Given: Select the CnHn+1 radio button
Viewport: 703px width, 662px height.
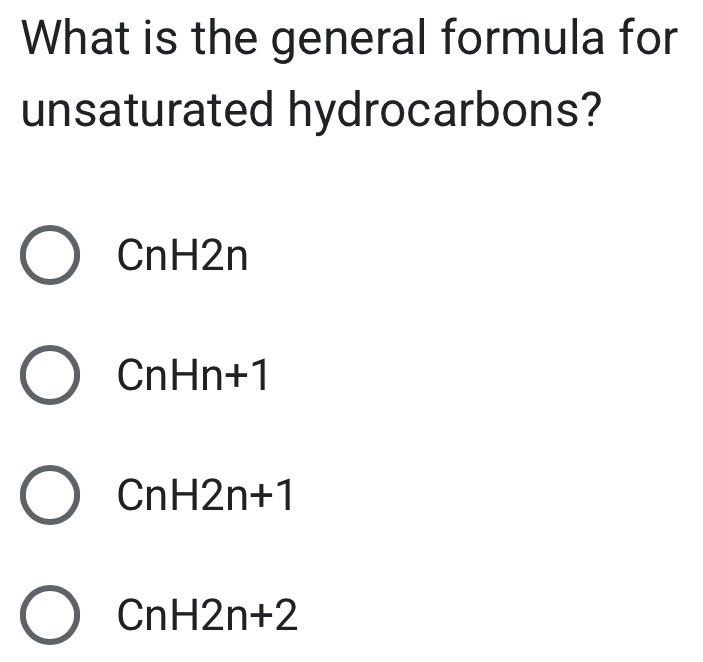Looking at the screenshot, I should pyautogui.click(x=50, y=377).
